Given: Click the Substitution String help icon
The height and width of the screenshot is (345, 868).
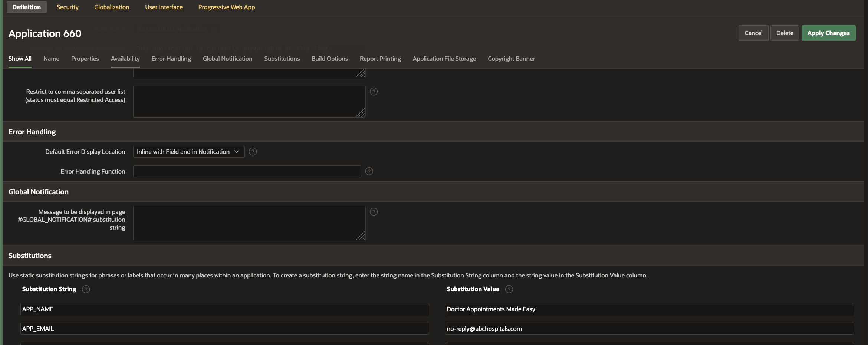Looking at the screenshot, I should click(x=86, y=289).
